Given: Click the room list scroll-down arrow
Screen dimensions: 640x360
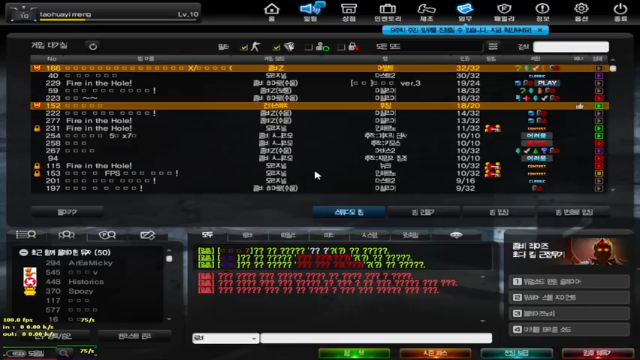Looking at the screenshot, I should (x=613, y=190).
